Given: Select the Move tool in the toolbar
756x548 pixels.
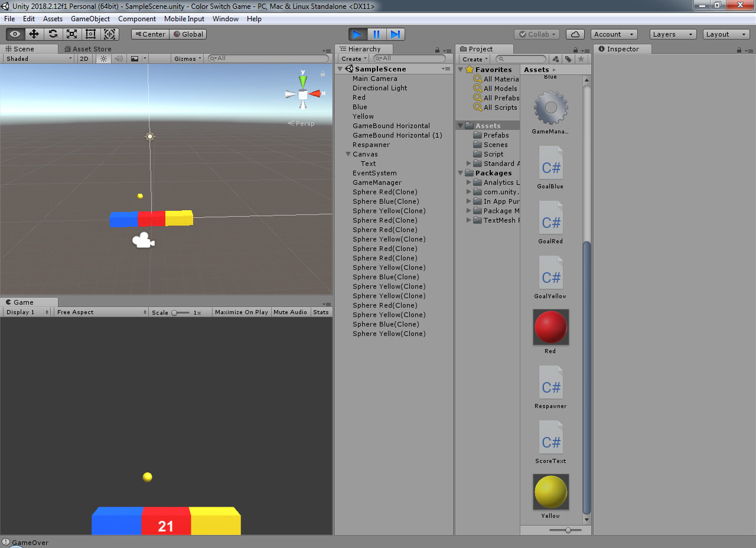Looking at the screenshot, I should [34, 34].
